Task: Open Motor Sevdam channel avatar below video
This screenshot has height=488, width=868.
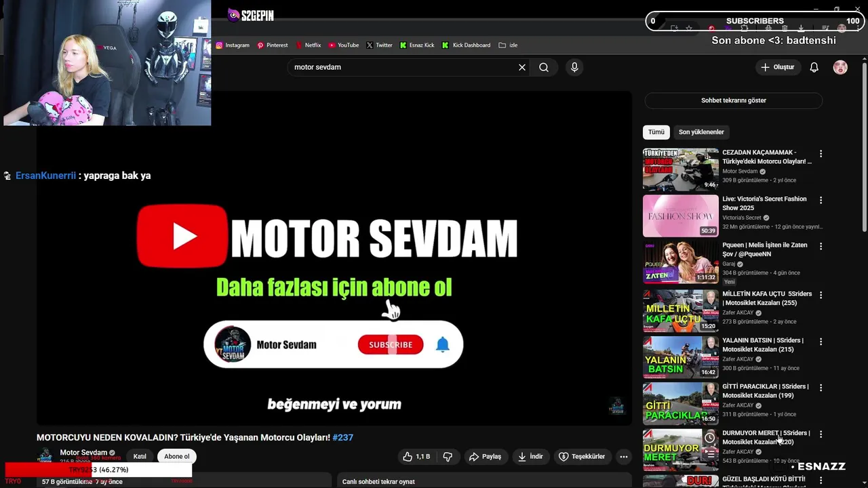Action: (45, 456)
